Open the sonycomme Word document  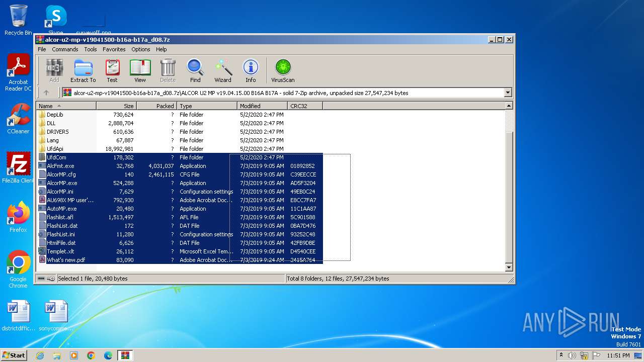(55, 316)
